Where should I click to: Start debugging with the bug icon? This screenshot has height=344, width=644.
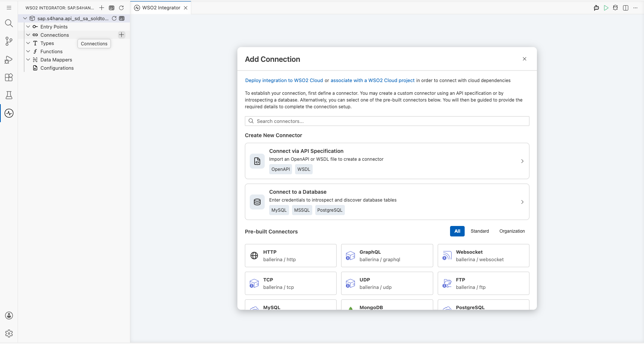pyautogui.click(x=616, y=7)
